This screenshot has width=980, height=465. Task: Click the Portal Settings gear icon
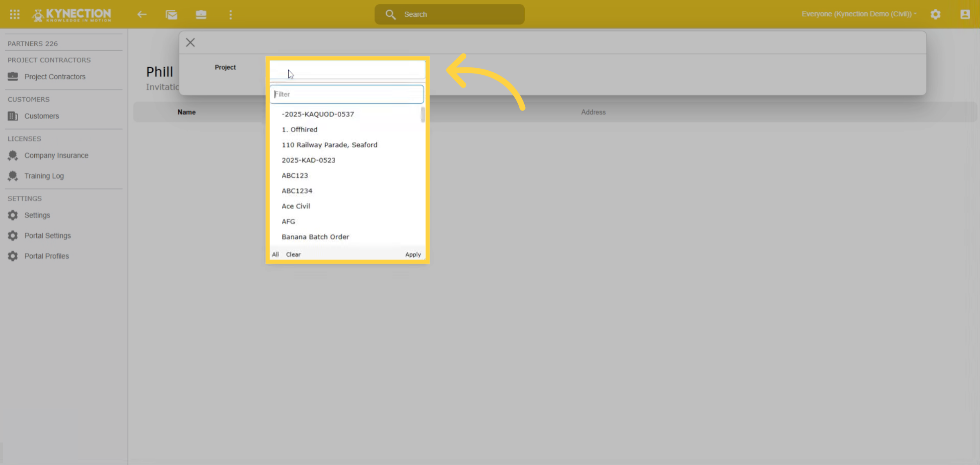click(13, 235)
